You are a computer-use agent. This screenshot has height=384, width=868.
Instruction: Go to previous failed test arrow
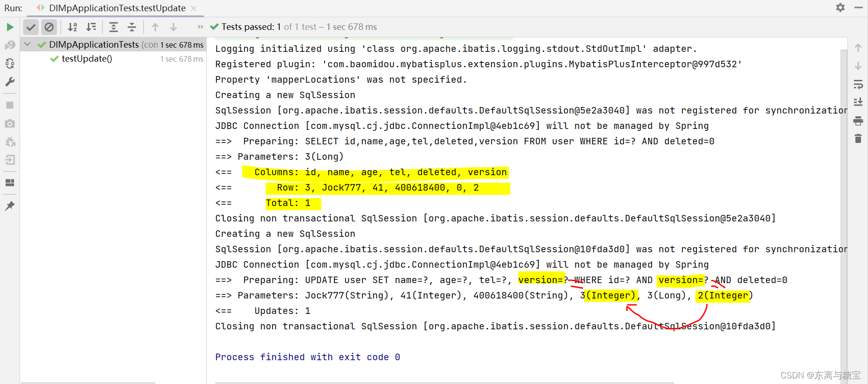pos(155,27)
